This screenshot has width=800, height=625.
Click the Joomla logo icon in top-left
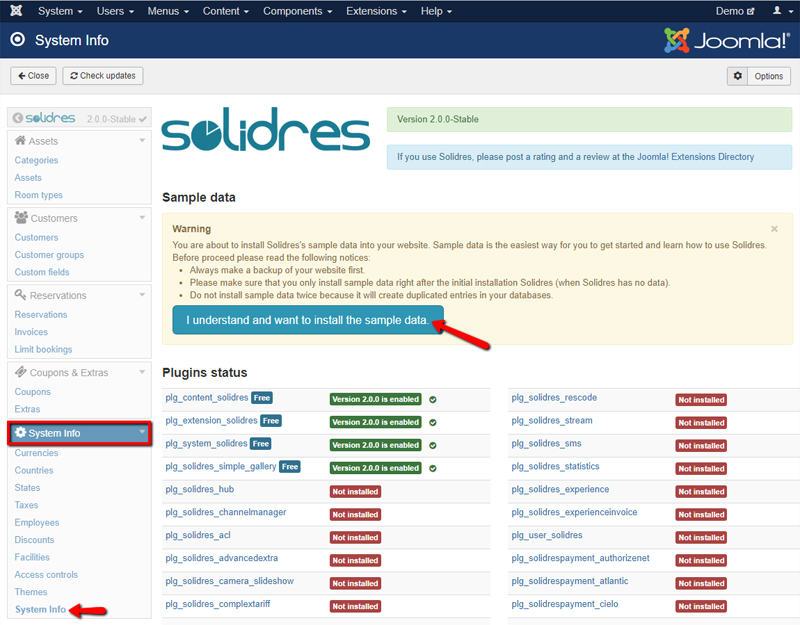17,11
